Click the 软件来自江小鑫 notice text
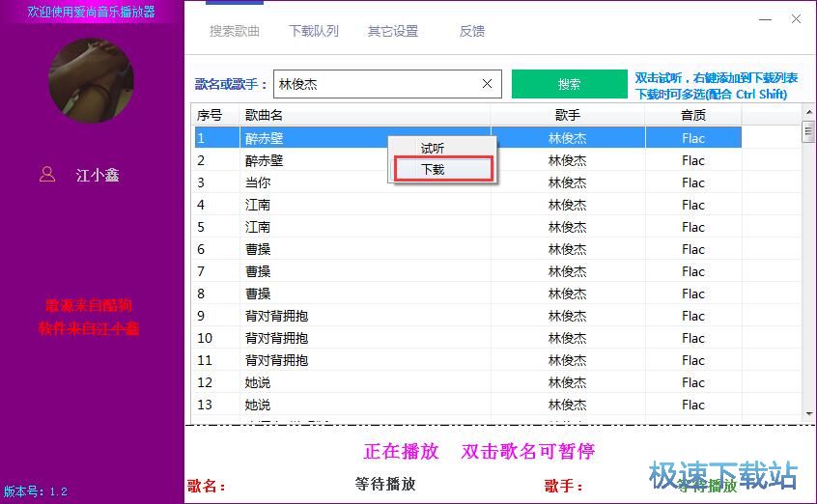The width and height of the screenshot is (817, 504). pyautogui.click(x=89, y=328)
